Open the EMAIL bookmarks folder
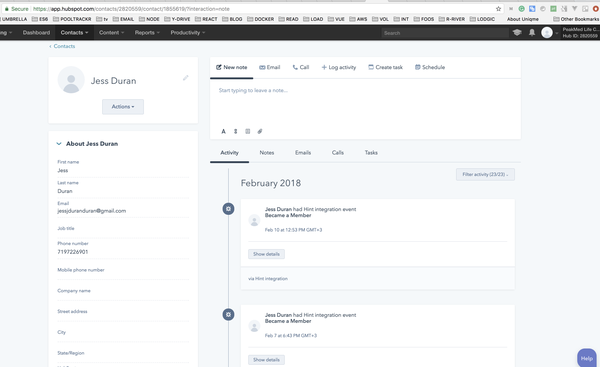This screenshot has height=367, width=600. tap(123, 19)
